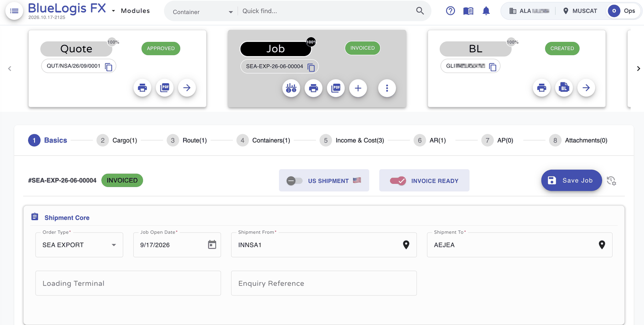Go to the AR(1) step
The width and height of the screenshot is (644, 325).
[430, 140]
